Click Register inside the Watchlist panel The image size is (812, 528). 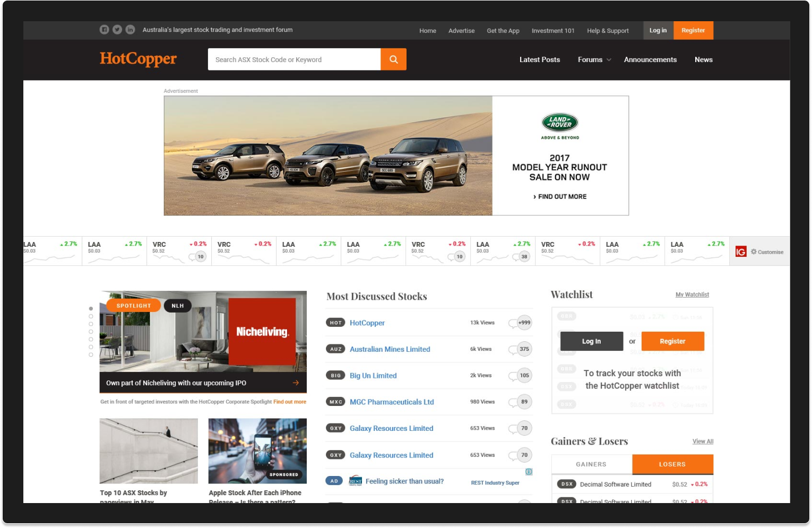(672, 341)
